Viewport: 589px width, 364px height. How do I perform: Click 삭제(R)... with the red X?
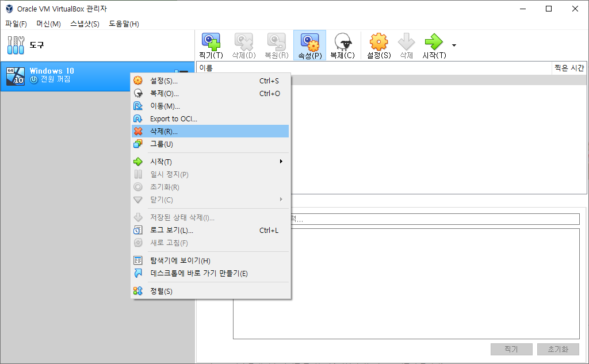point(211,132)
